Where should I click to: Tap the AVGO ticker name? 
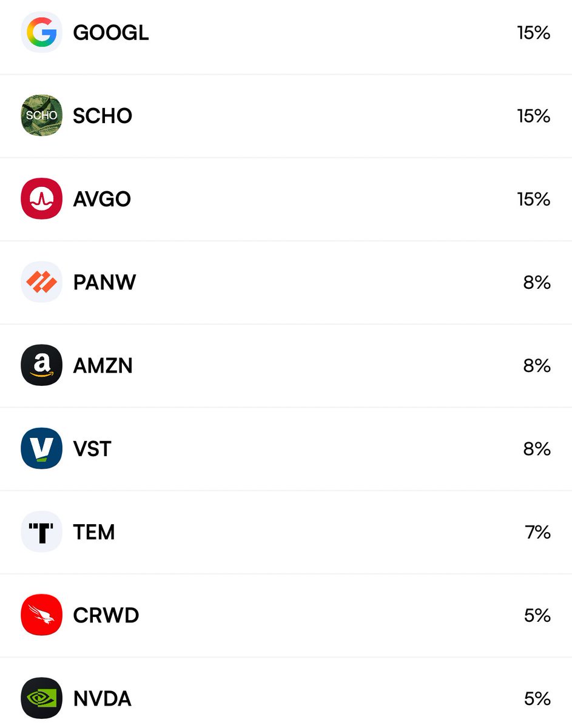click(102, 199)
